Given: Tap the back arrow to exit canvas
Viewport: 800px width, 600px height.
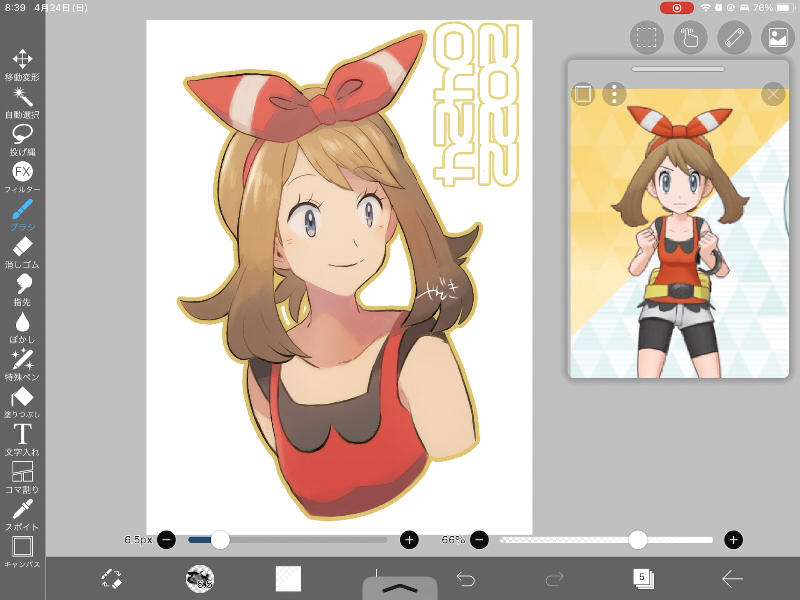Looking at the screenshot, I should coord(732,579).
